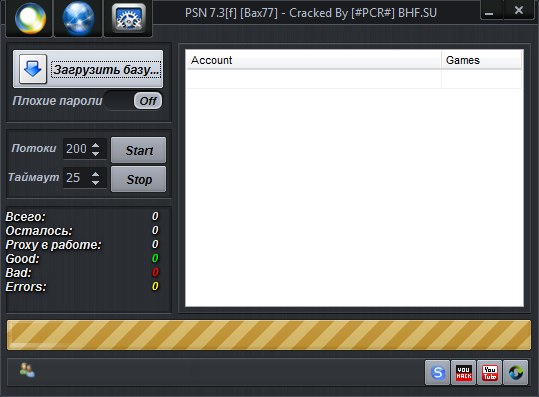This screenshot has height=397, width=539.
Task: Decrease Потоки value with down arrow
Action: 96,153
